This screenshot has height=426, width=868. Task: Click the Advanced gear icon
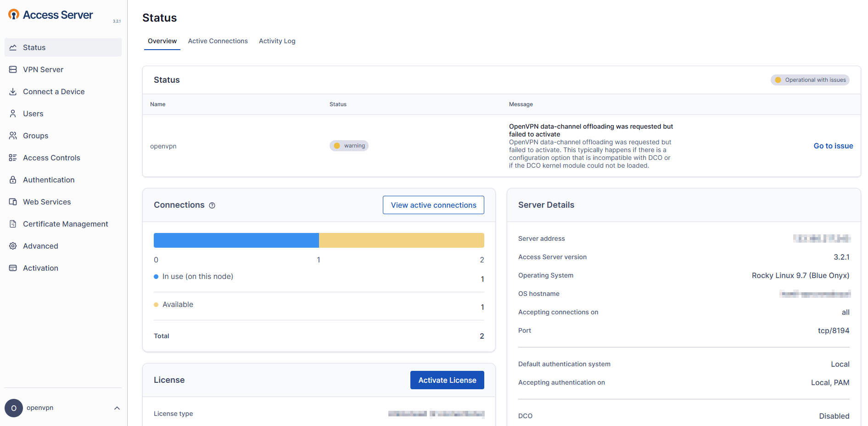coord(13,246)
